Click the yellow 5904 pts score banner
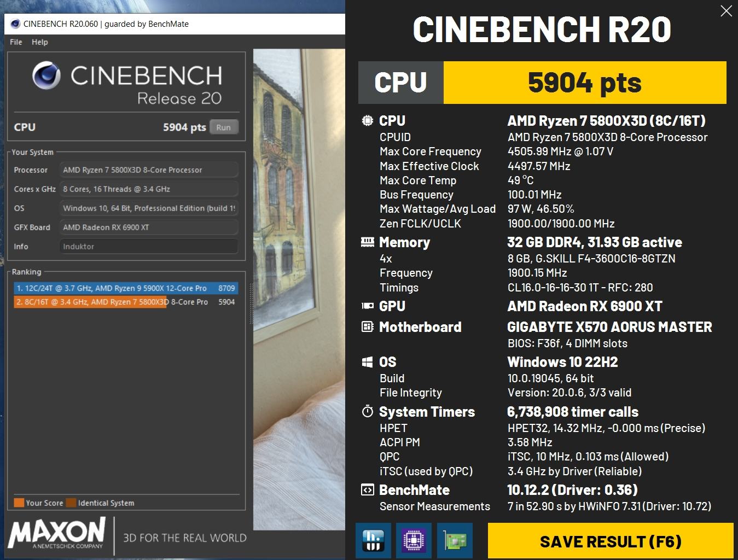The image size is (738, 560). point(585,83)
